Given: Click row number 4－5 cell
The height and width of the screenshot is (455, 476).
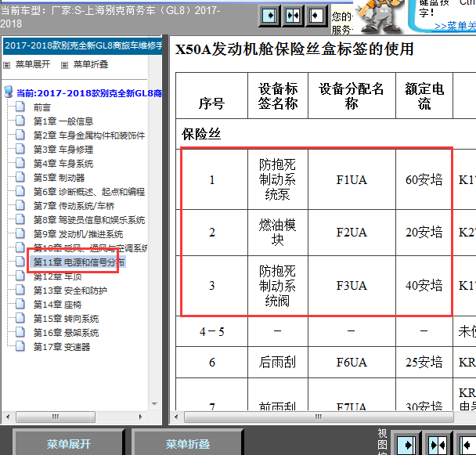Looking at the screenshot, I should click(211, 331).
